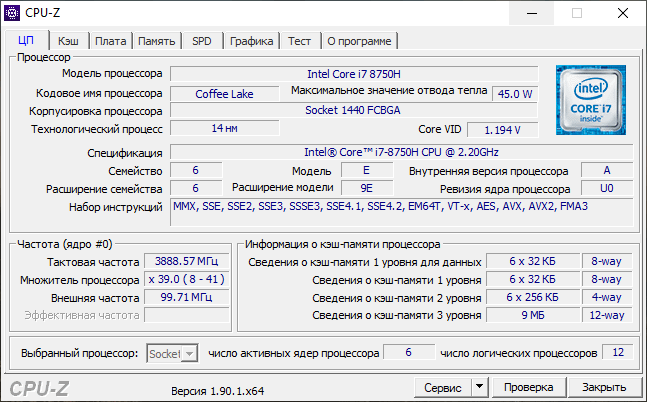
Task: Click the clock speed value 3888.57 МГц
Action: point(187,261)
